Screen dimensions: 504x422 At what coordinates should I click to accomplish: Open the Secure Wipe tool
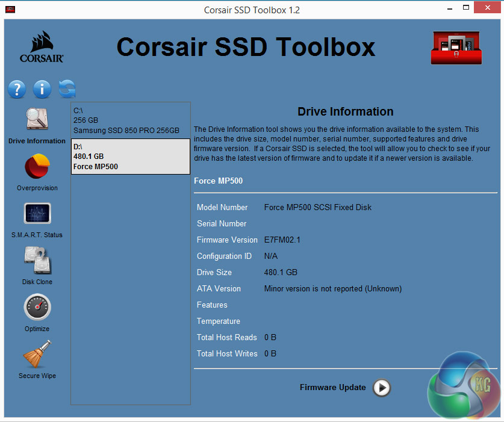coord(37,355)
